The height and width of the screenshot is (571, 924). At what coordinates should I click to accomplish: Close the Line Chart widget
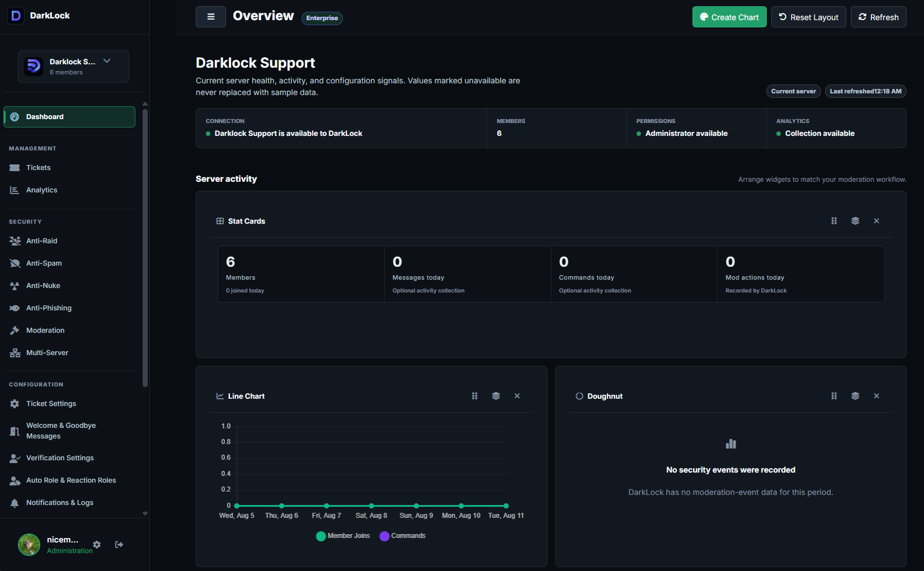[517, 396]
